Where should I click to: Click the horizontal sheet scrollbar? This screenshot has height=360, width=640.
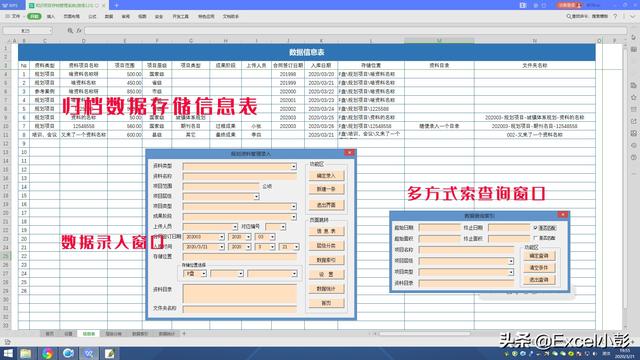coord(424,333)
